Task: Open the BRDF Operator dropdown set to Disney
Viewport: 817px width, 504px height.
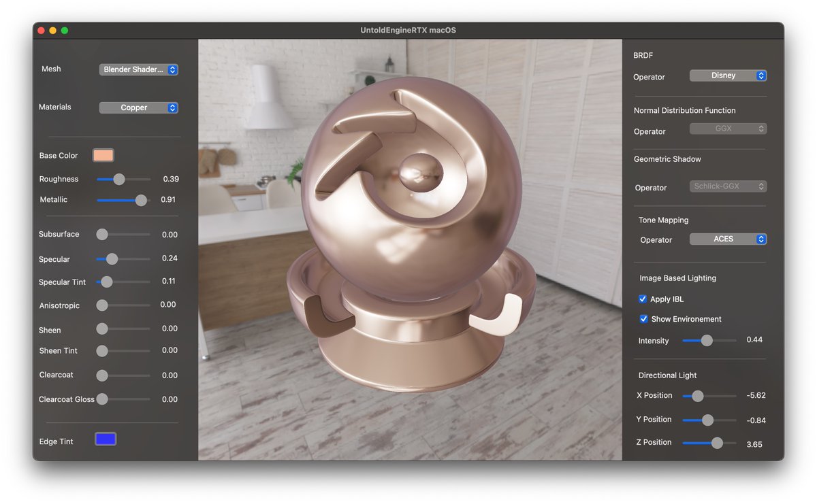Action: 728,75
